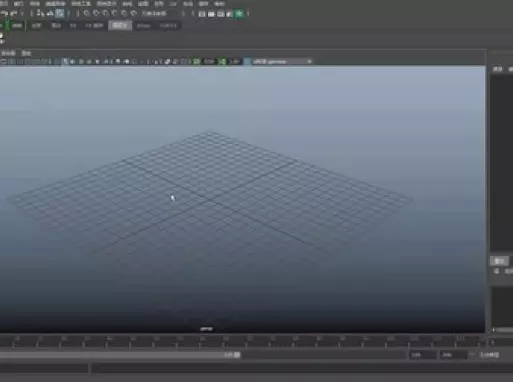The width and height of the screenshot is (513, 382).
Task: Select the highlighted shelf tab
Action: coord(120,25)
